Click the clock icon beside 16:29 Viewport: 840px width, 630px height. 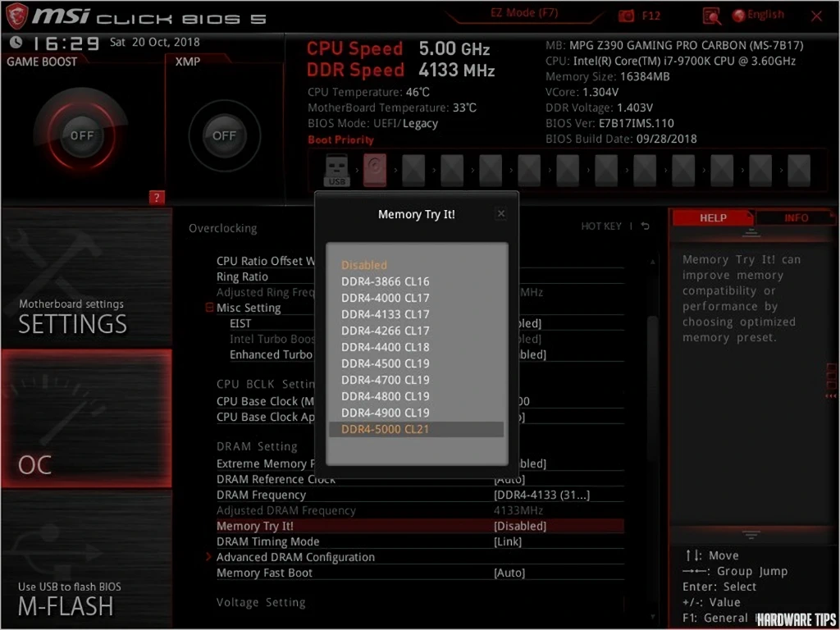point(16,42)
